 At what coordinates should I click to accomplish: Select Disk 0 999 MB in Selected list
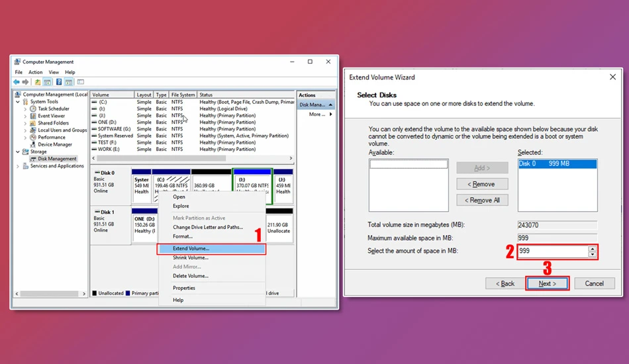[x=557, y=163]
